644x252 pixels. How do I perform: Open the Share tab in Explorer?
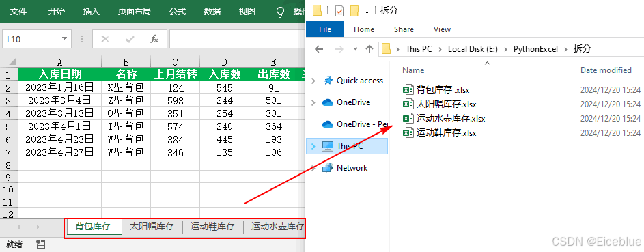[404, 29]
